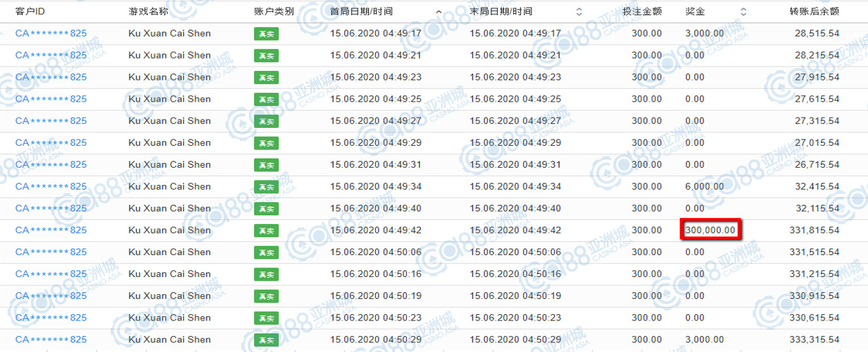Open customer ID link in the 04:49:17 row
This screenshot has width=868, height=352.
click(51, 34)
